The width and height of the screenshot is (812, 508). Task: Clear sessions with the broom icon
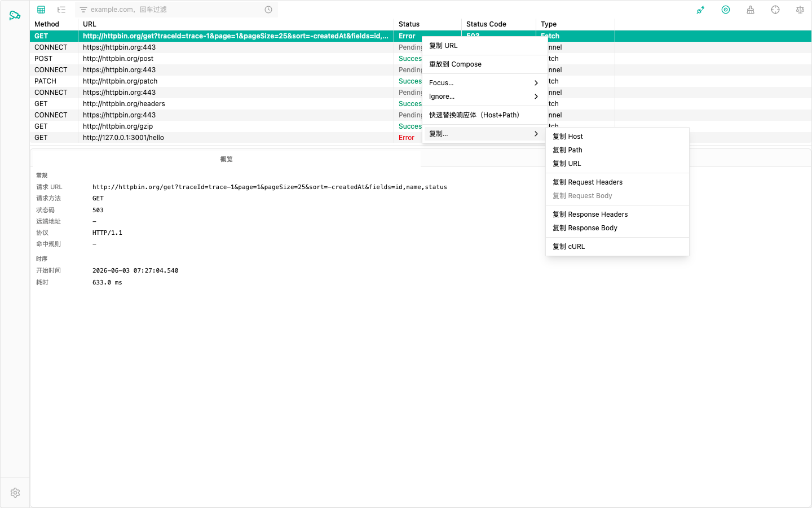click(x=751, y=10)
